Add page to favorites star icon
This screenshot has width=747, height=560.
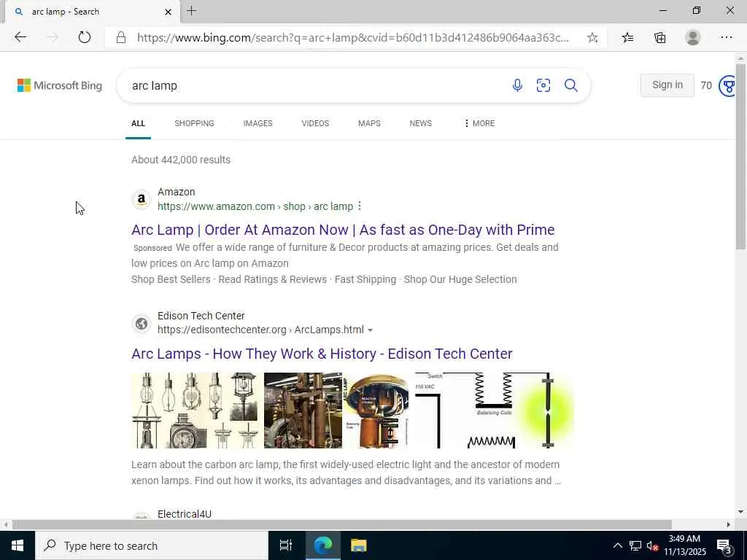592,38
